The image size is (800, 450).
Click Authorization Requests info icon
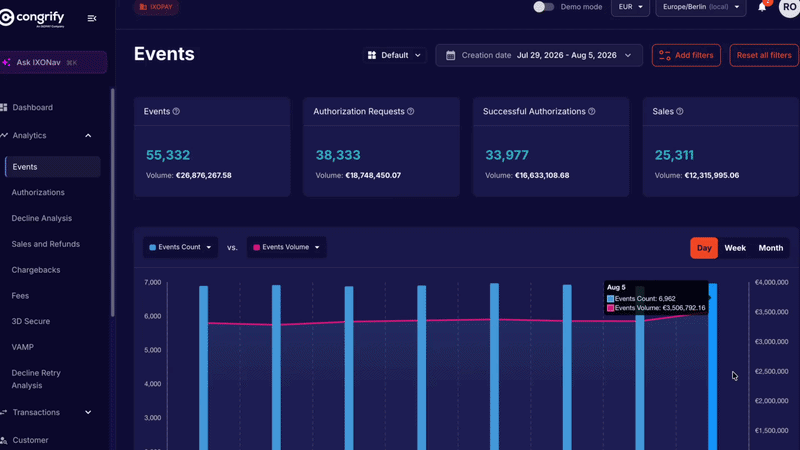coord(411,111)
